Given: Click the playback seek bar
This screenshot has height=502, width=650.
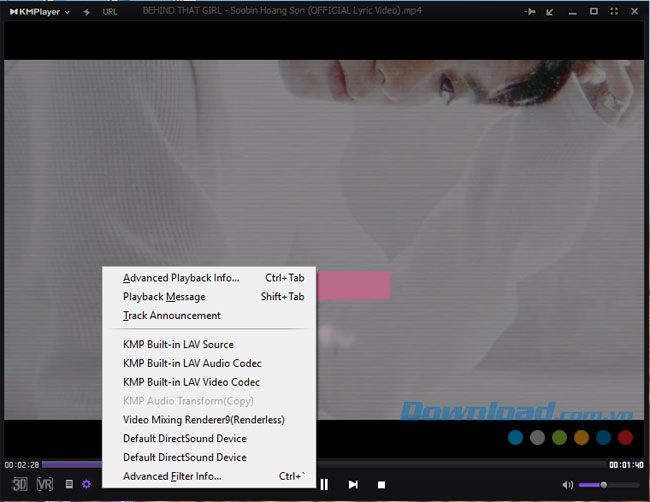Looking at the screenshot, I should 324,465.
